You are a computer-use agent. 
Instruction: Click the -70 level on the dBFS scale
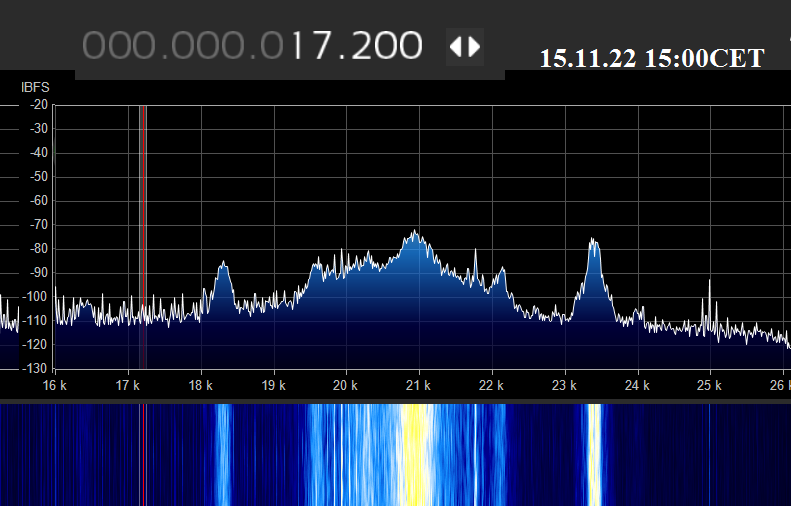pos(38,225)
